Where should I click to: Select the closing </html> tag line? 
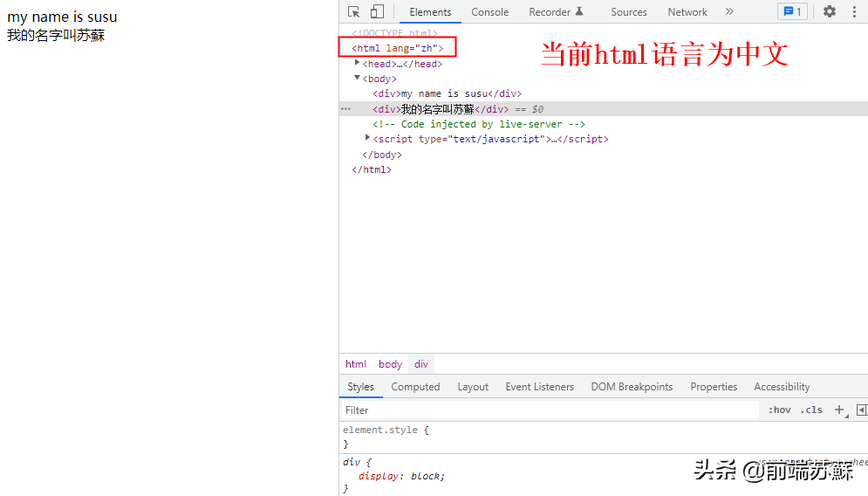pos(372,169)
